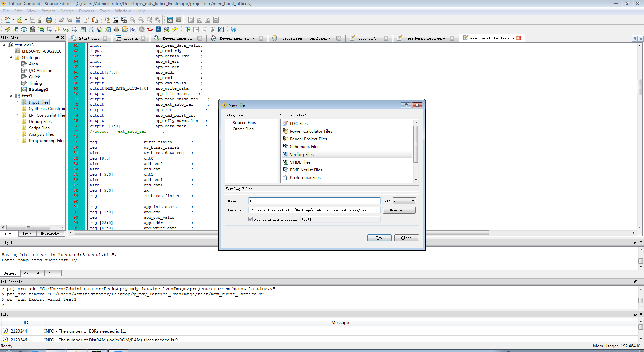Click the Print toolbar icon
The image size is (644, 352).
pyautogui.click(x=49, y=20)
